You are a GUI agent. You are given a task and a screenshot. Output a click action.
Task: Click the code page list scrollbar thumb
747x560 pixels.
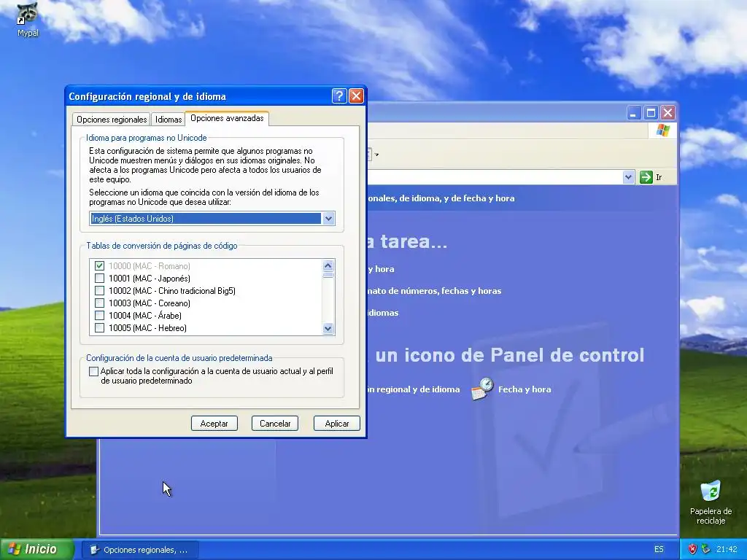tap(328, 274)
